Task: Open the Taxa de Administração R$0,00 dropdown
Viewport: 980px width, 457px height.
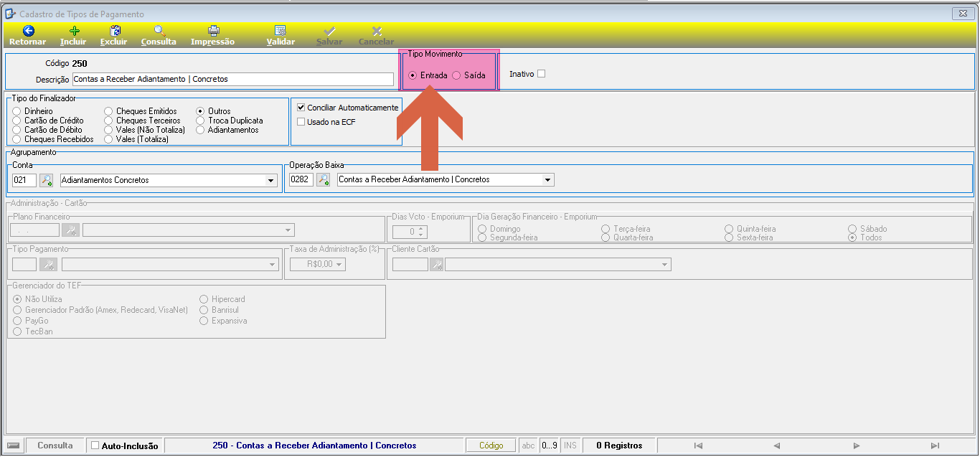Action: click(340, 265)
